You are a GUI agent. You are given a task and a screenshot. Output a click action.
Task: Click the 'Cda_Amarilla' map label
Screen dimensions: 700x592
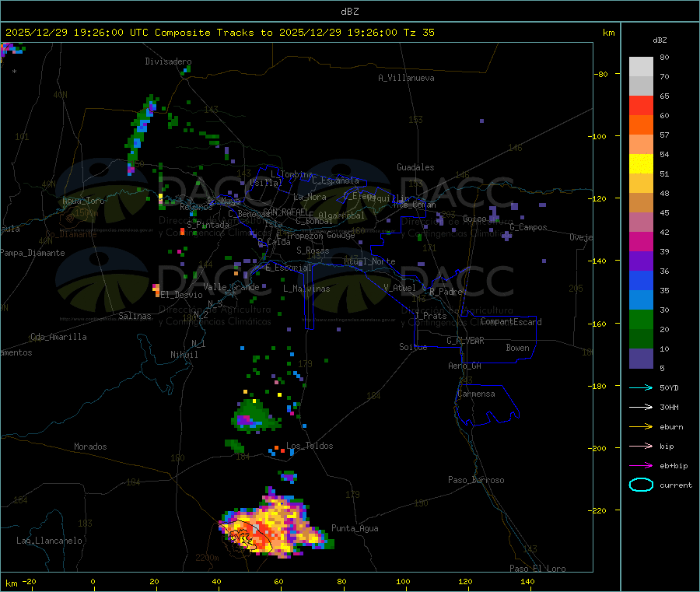point(58,337)
